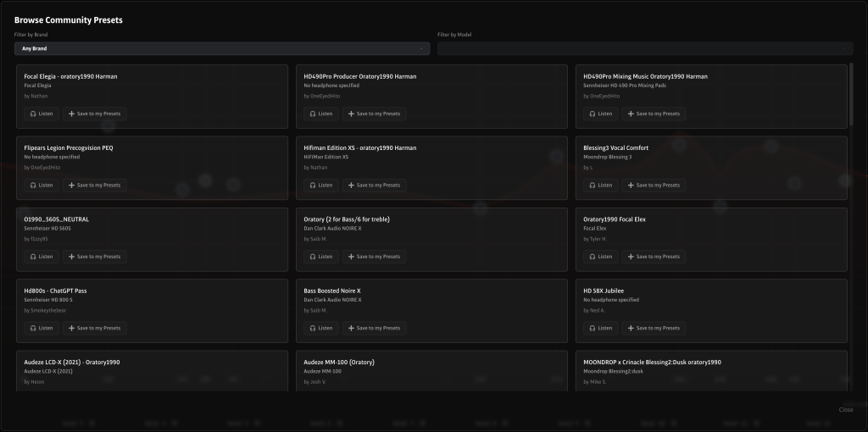This screenshot has width=868, height=432.
Task: Listen to HD490Pro Mixing Music preset
Action: 601,114
